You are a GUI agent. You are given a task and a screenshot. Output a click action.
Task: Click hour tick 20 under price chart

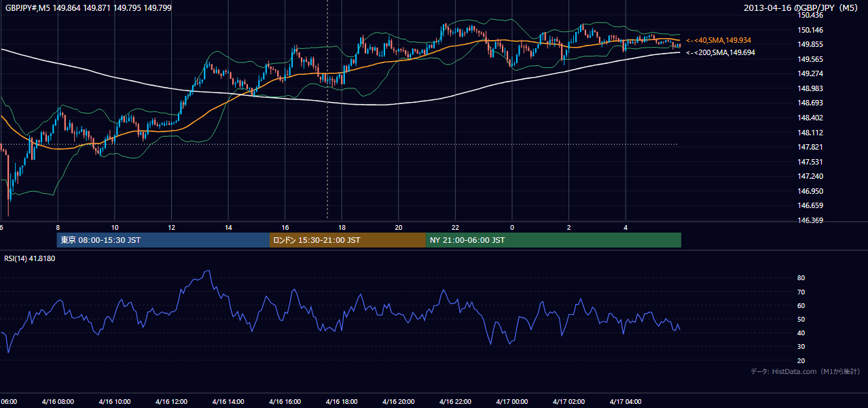click(399, 228)
